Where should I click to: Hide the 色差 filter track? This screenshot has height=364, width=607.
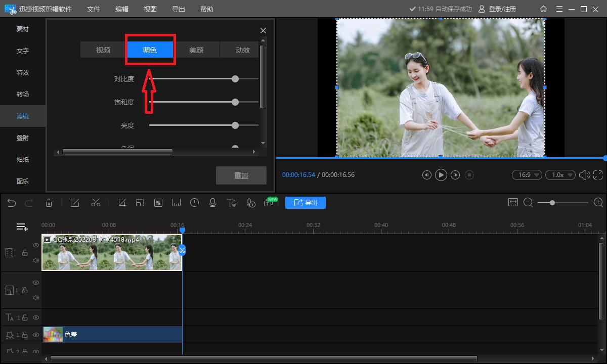pyautogui.click(x=36, y=335)
